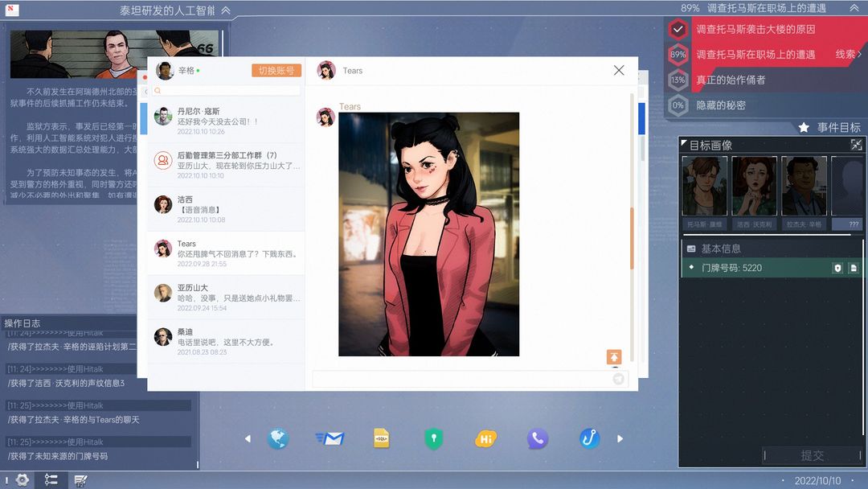Open the settings gear in the bottom bar
The image size is (868, 489).
click(x=23, y=479)
